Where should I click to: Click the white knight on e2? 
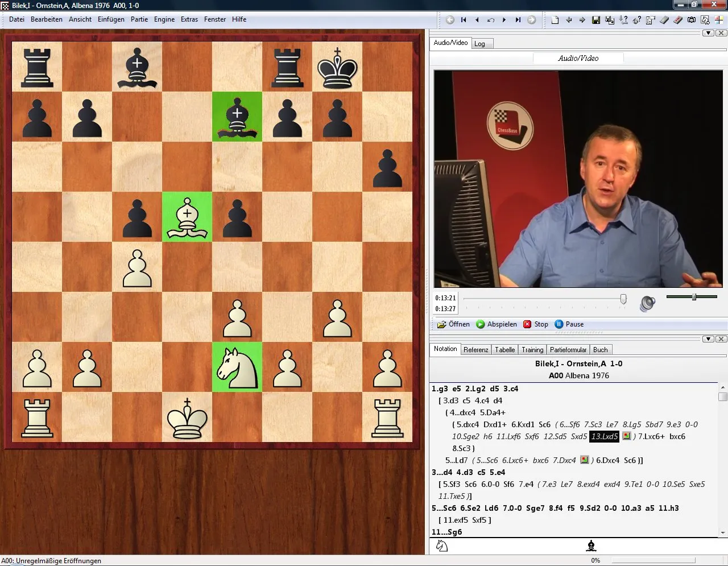[237, 367]
